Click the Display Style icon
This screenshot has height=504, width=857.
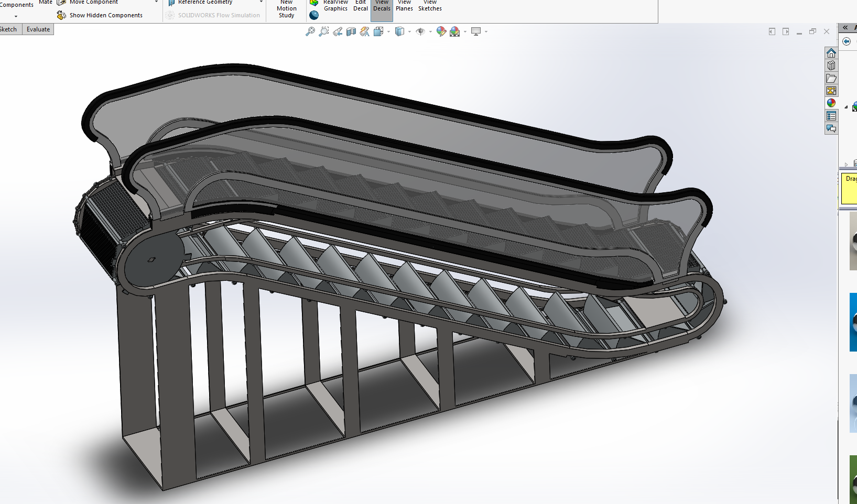pyautogui.click(x=400, y=31)
